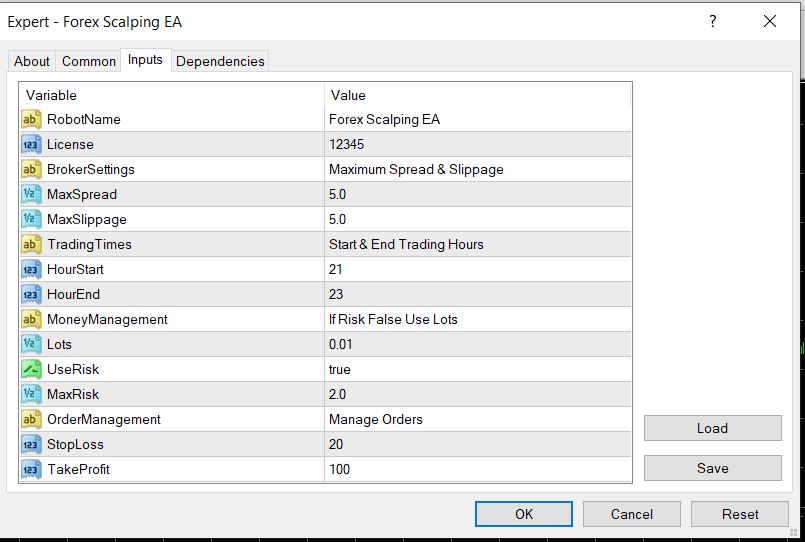Edit the TakeProfit value 100
The width and height of the screenshot is (805, 542).
coord(477,469)
